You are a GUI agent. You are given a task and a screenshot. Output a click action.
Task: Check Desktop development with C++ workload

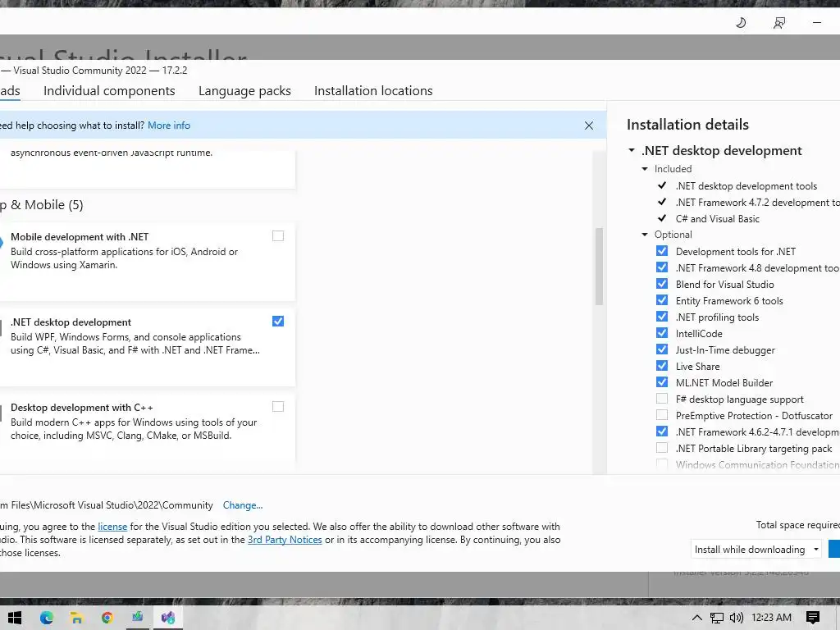click(278, 407)
